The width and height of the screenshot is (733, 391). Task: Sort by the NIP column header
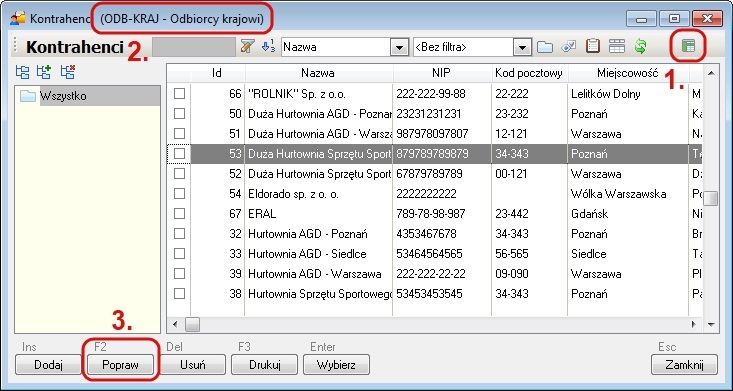442,73
